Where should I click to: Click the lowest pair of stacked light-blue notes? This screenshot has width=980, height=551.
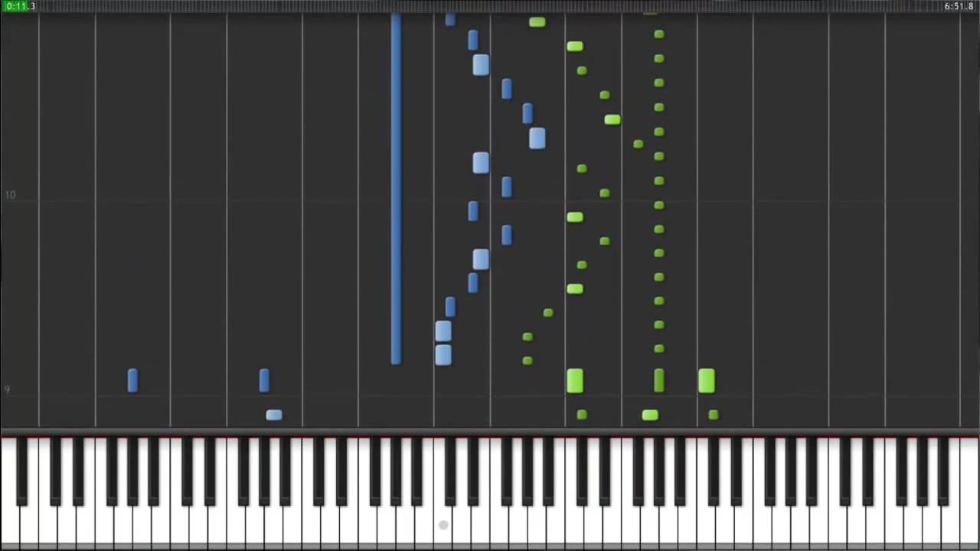click(x=443, y=343)
